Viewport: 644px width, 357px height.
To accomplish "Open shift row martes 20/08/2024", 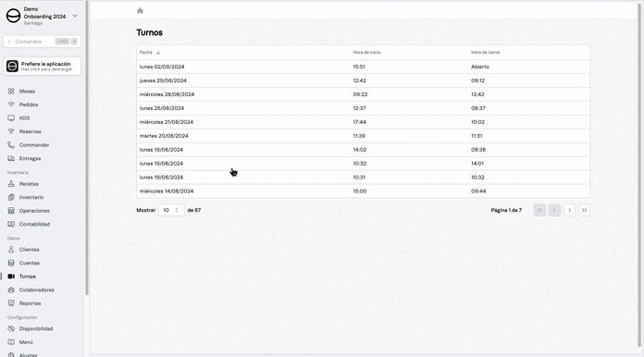I will tap(363, 136).
